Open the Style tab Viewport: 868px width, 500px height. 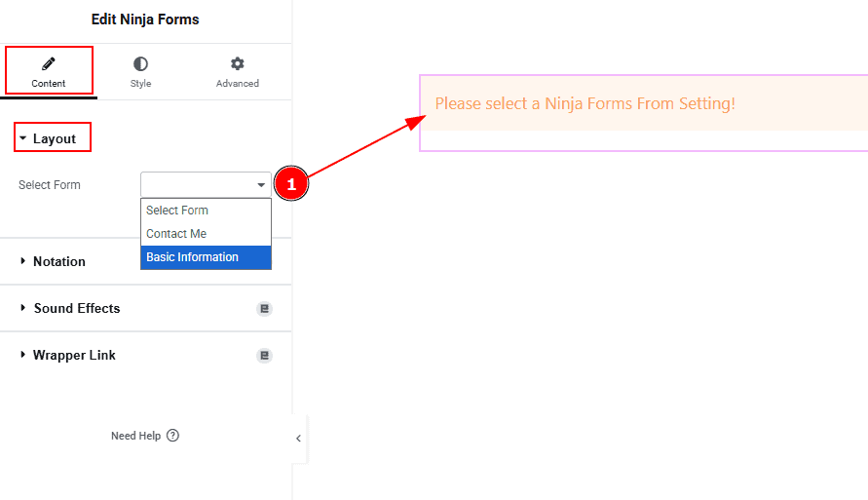[x=140, y=72]
